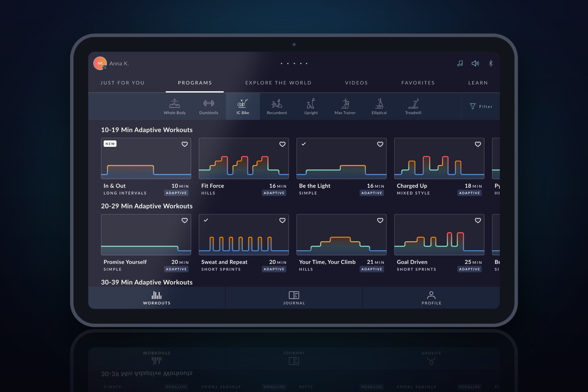
Task: Open the Goal Driven workout chart
Action: (439, 235)
